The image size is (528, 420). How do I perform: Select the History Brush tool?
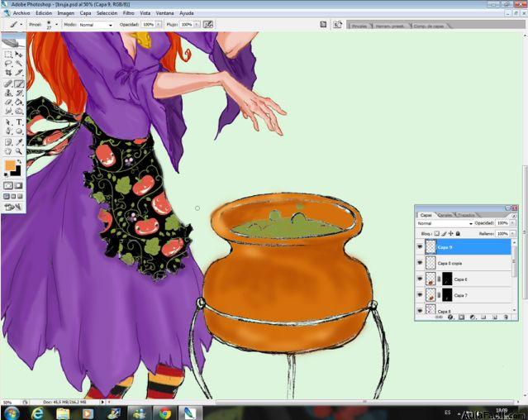coord(19,93)
